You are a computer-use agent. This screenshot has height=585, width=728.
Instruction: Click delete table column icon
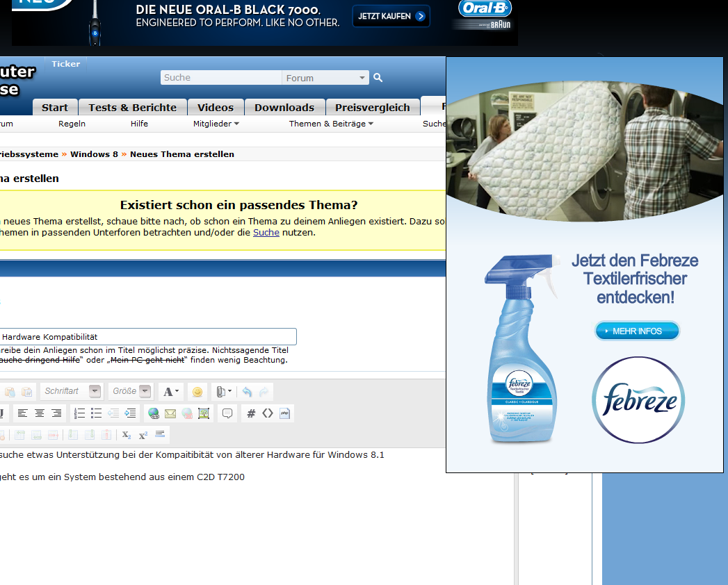point(106,435)
